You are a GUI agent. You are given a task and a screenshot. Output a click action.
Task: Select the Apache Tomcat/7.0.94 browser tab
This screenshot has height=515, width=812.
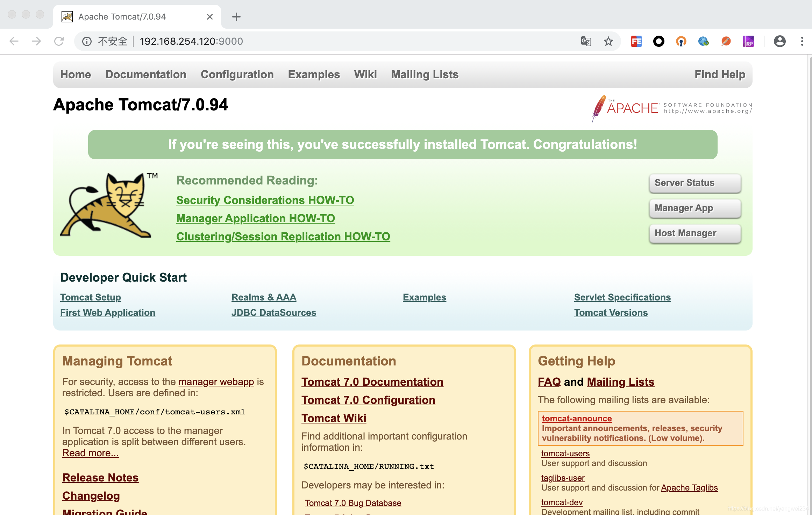137,17
